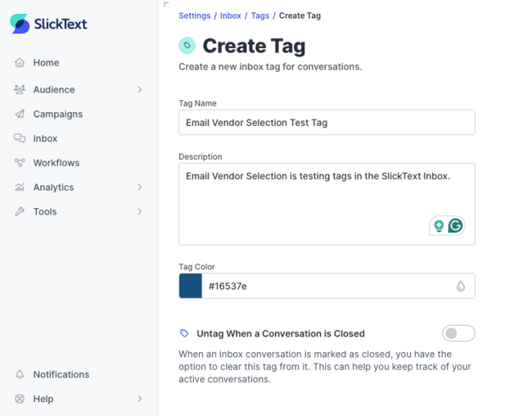Click the lightbulb suggestion icon in Description
This screenshot has width=532, height=416.
(439, 226)
